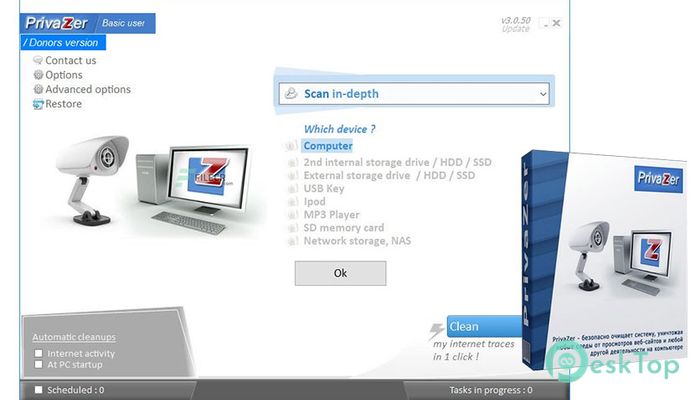Select the MP3 Player device option

click(x=331, y=215)
